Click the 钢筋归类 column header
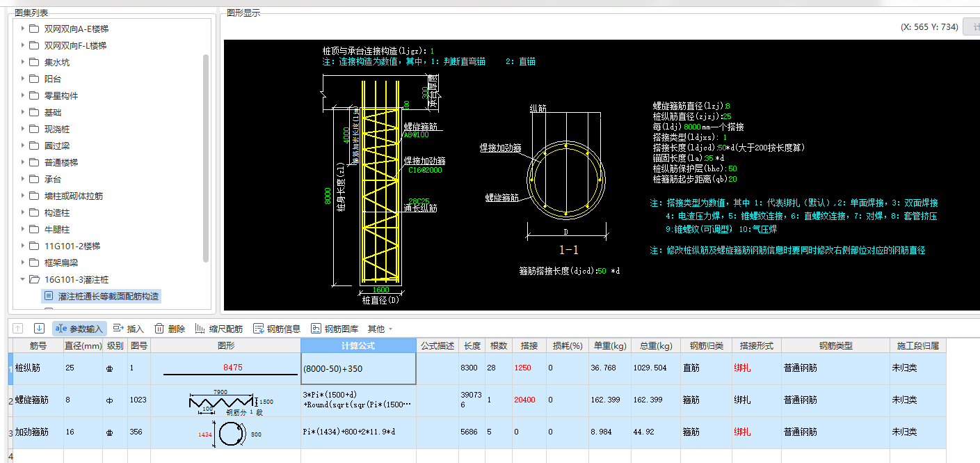This screenshot has width=980, height=463. [706, 346]
